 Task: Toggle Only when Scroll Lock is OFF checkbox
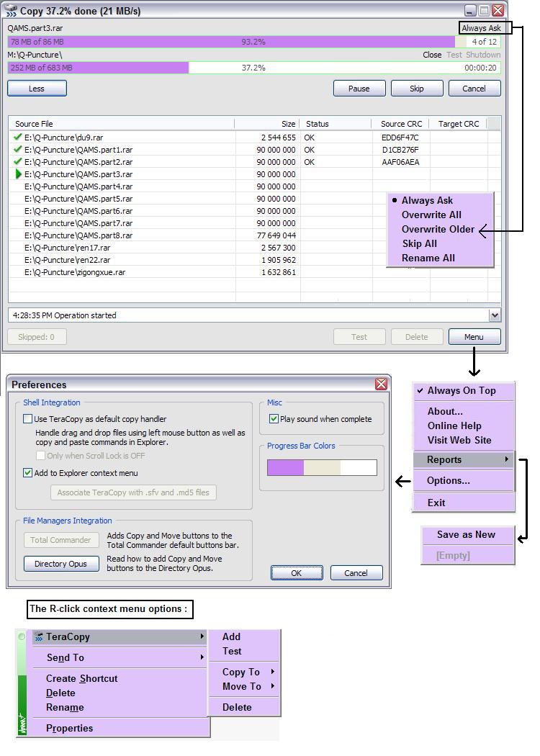[x=41, y=455]
